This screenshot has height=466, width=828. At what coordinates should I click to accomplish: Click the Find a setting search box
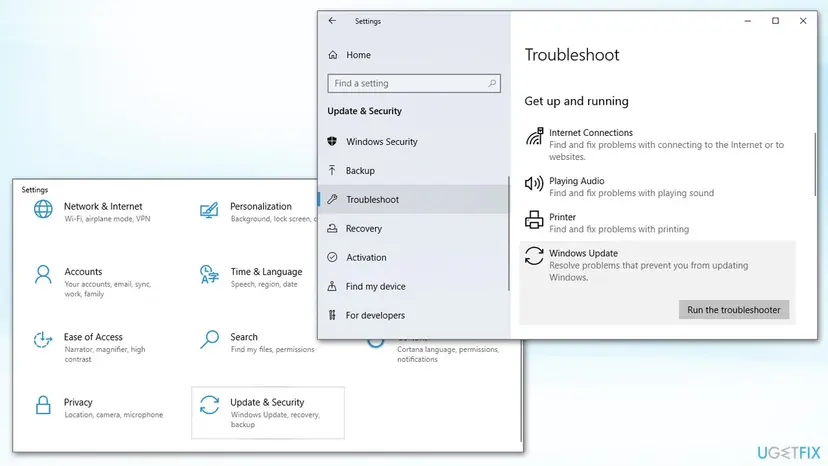(x=414, y=83)
